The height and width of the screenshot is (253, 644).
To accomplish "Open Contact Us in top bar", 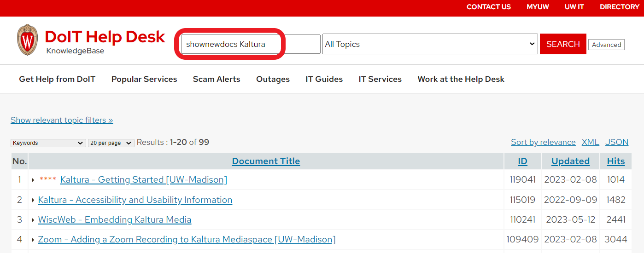I will [489, 7].
